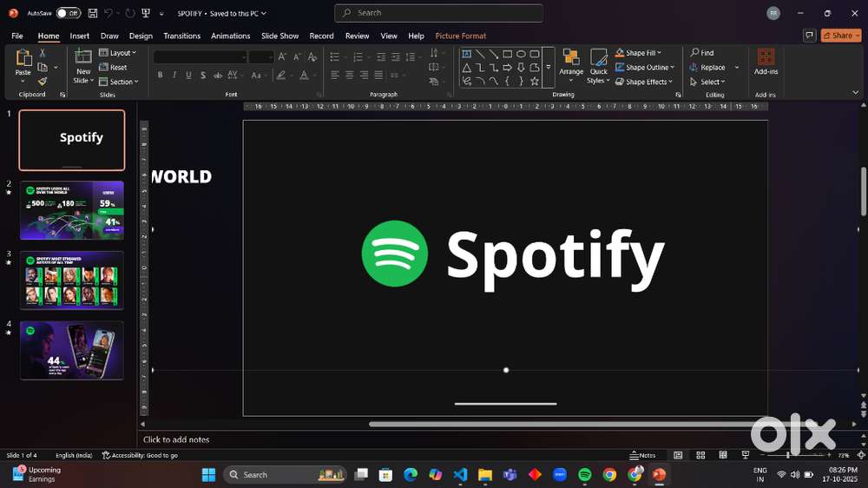This screenshot has width=868, height=488.
Task: Toggle Underline formatting
Action: coord(188,75)
